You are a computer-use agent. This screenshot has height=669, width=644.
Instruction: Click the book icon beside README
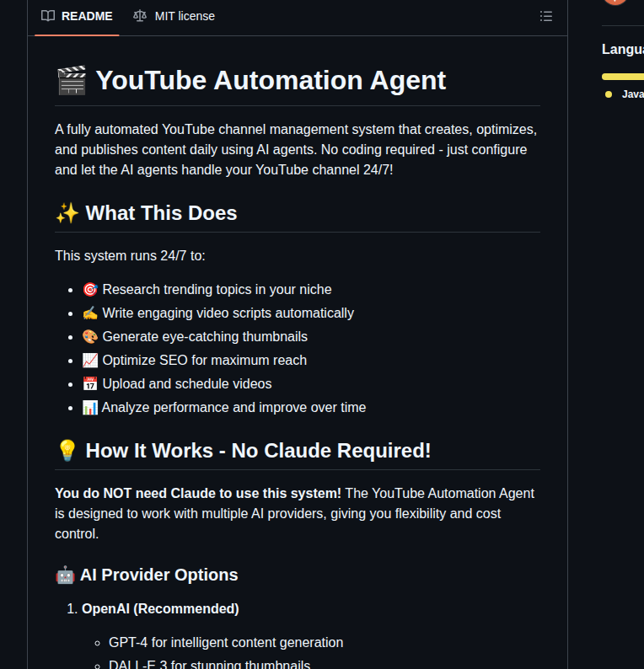tap(48, 16)
